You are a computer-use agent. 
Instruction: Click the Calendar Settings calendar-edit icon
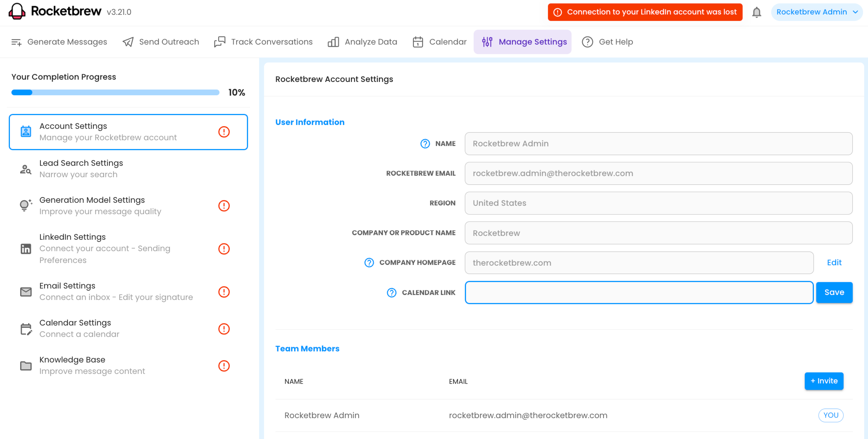click(26, 329)
